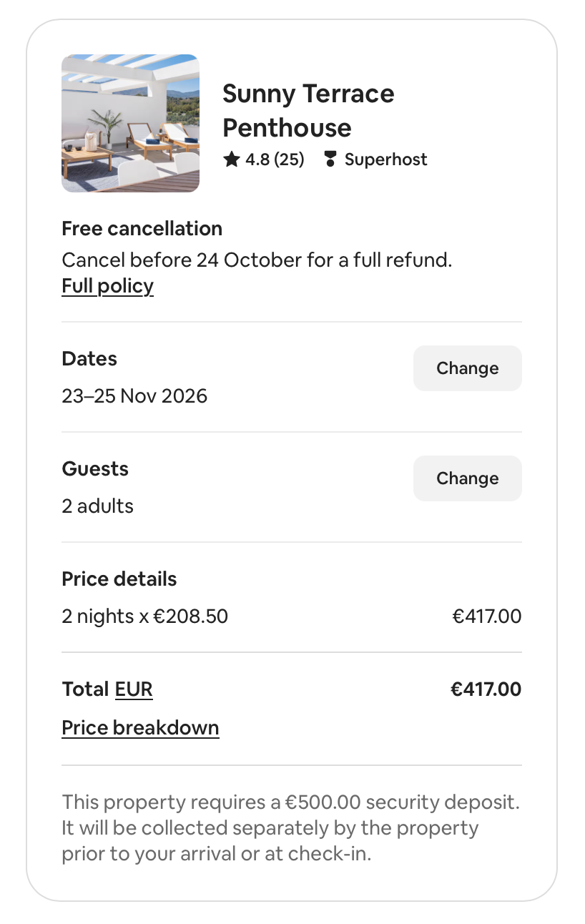585x924 pixels.
Task: Open the EUR currency link
Action: (134, 689)
